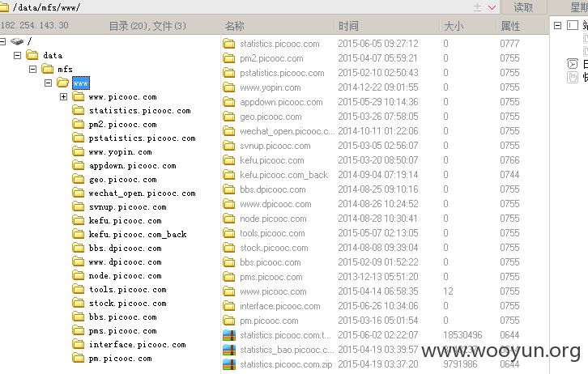Click archive icon of statistics_bao.picooc.c... file

point(228,350)
